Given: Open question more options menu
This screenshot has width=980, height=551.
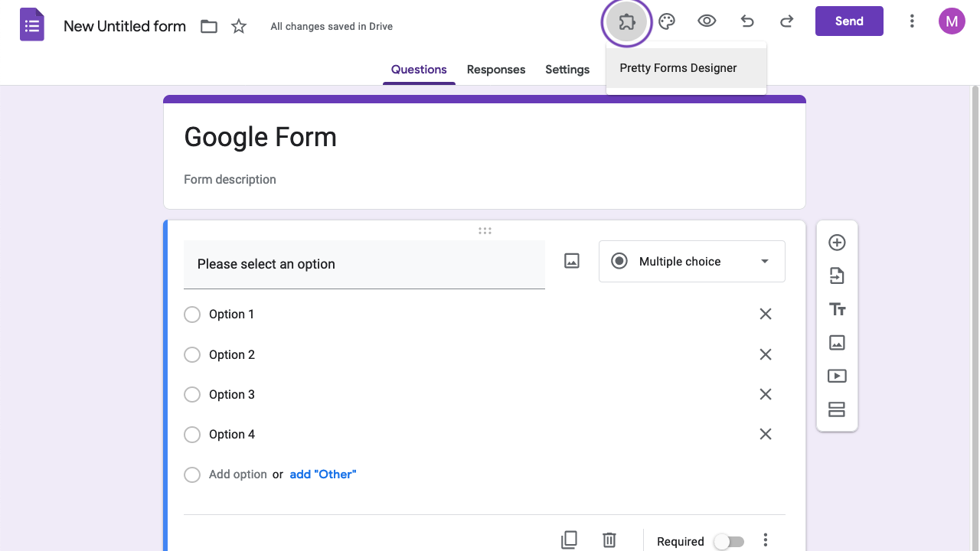Looking at the screenshot, I should coord(765,540).
